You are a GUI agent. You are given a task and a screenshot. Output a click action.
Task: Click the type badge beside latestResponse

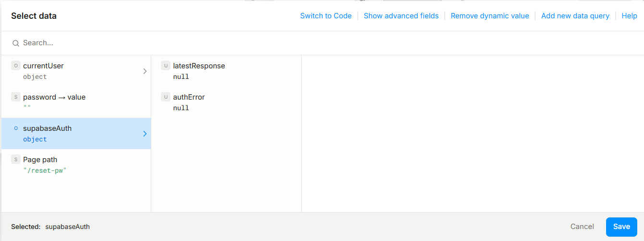tap(166, 66)
